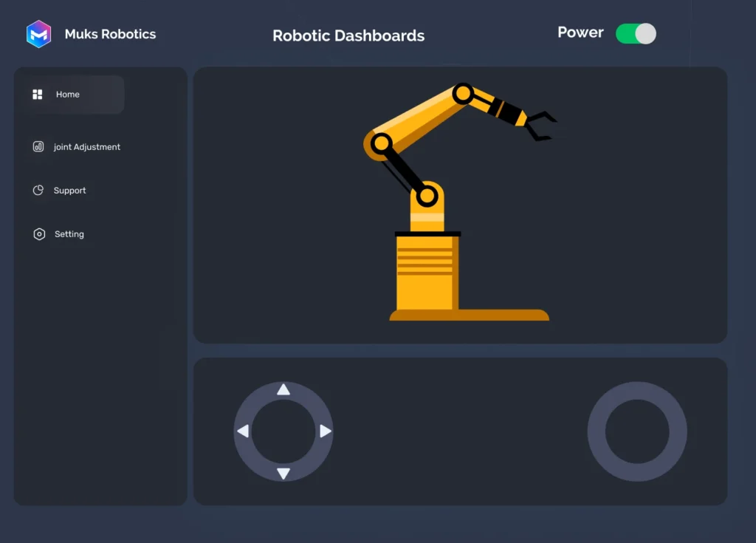Click the center of the directional pad

(283, 431)
